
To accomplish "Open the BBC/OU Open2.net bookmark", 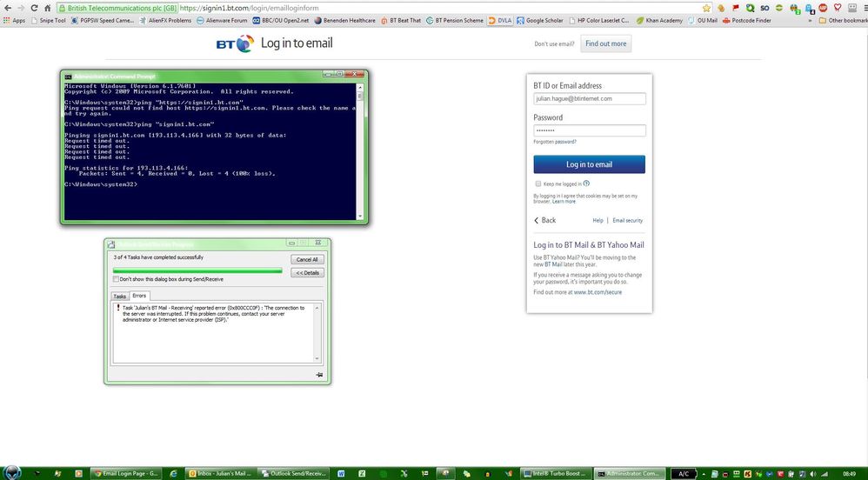I will click(x=281, y=21).
